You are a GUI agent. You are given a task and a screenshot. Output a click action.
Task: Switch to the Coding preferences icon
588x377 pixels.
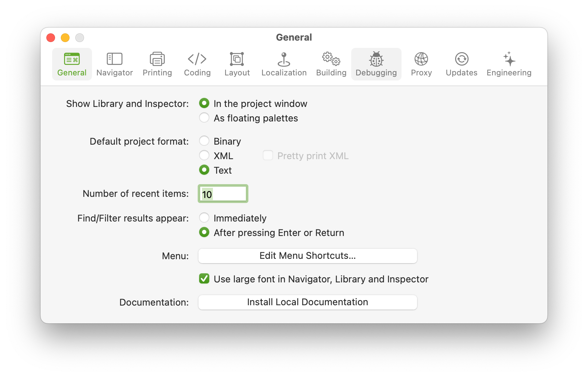coord(197,59)
